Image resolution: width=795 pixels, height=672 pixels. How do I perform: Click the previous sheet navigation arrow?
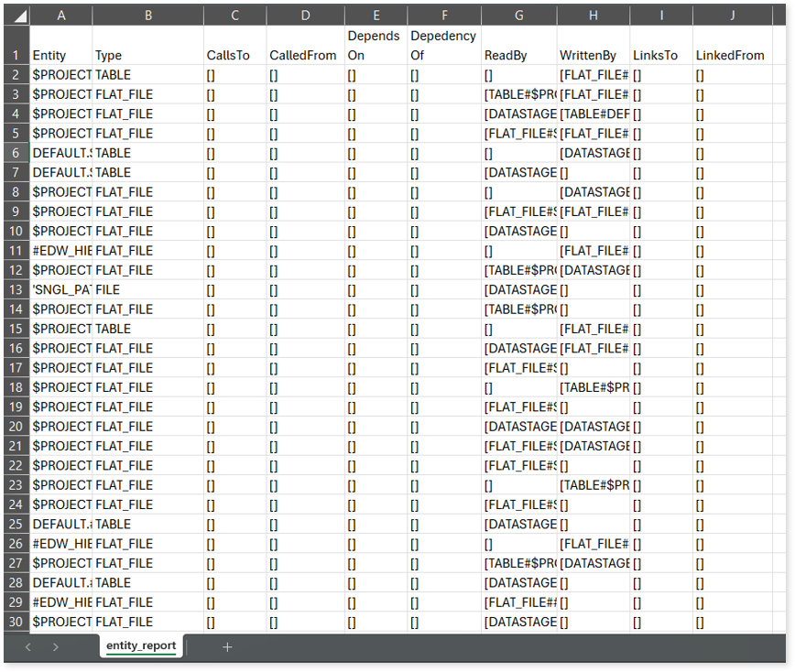pyautogui.click(x=27, y=647)
